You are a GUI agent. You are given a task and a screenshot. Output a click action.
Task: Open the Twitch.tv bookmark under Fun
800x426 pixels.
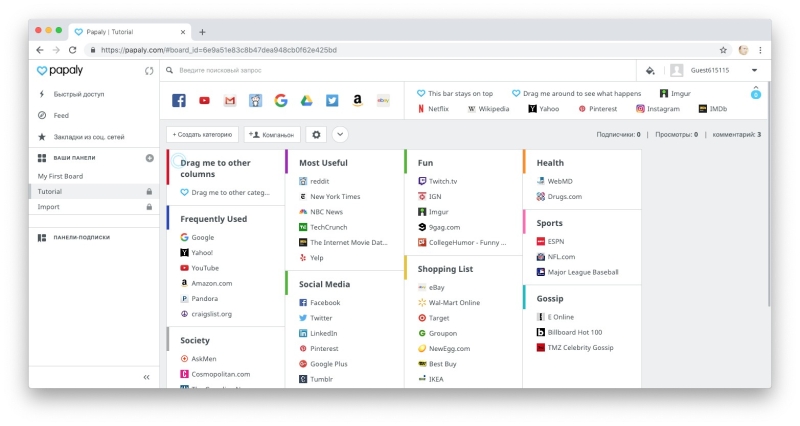pos(438,181)
